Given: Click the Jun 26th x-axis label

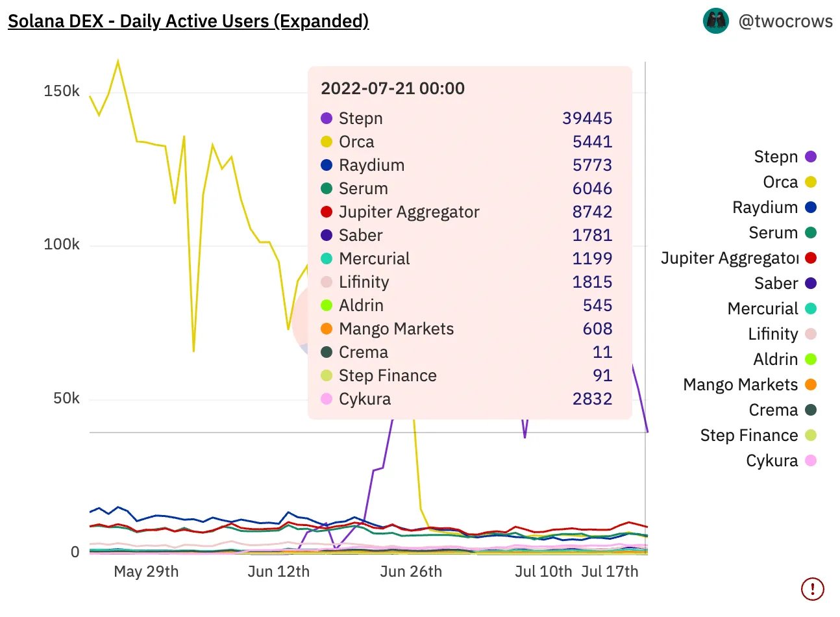Looking at the screenshot, I should pos(411,572).
